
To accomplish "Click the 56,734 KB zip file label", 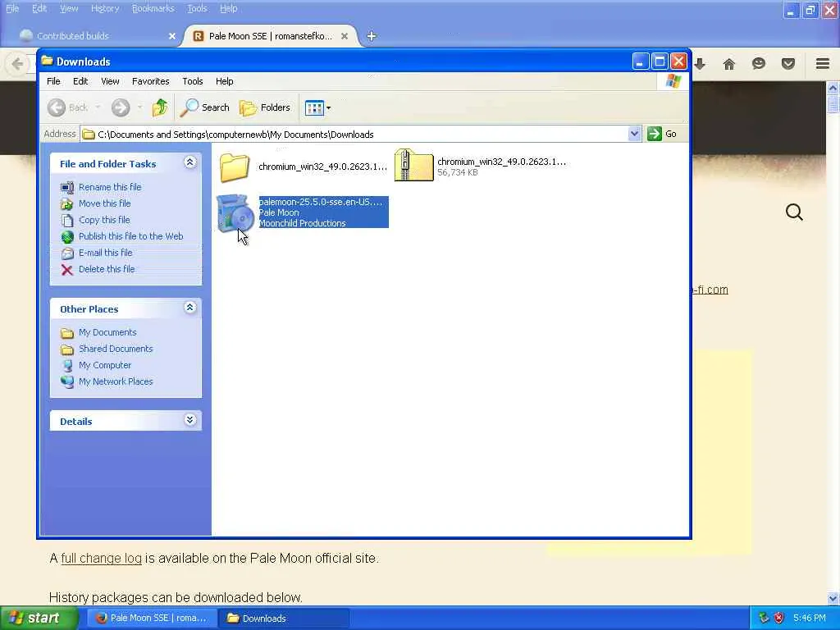I will click(x=458, y=172).
